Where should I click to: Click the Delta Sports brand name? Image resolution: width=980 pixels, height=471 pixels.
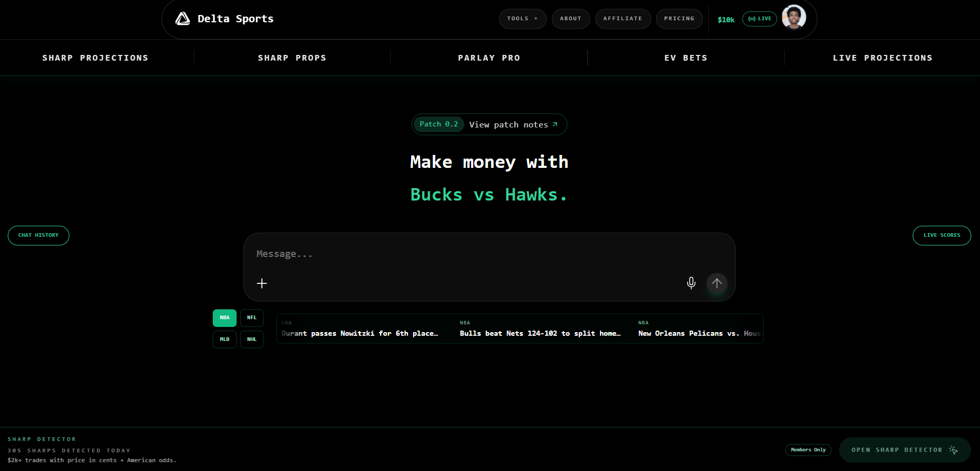236,19
